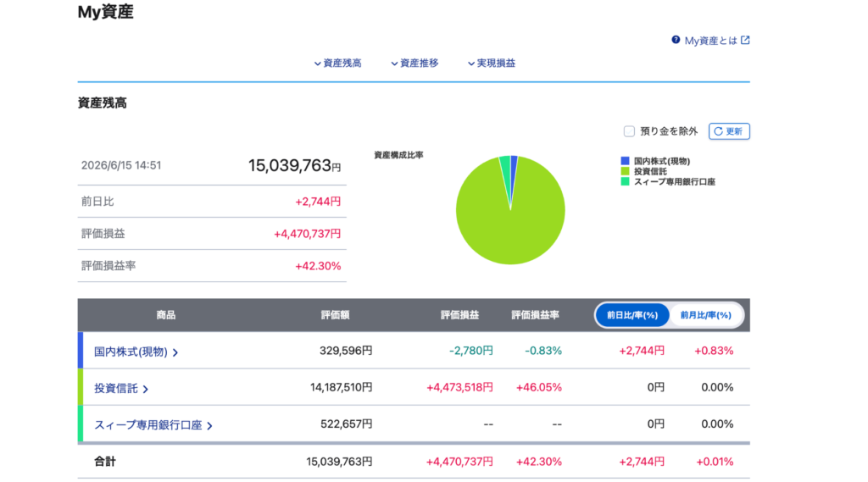Click the 評価損益率 column header
Screen dimensions: 868x482
pos(535,315)
